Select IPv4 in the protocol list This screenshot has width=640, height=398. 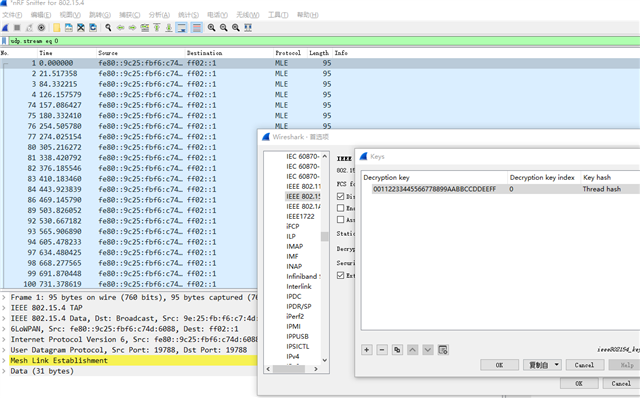pyautogui.click(x=293, y=356)
